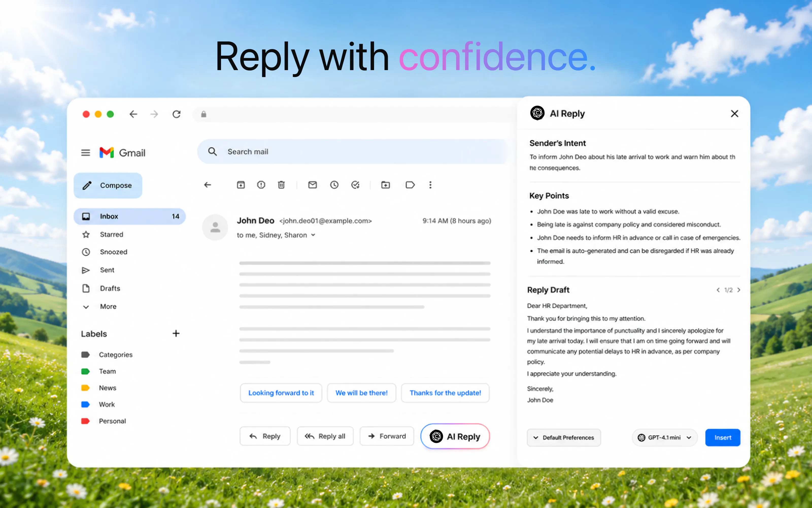This screenshot has height=508, width=812.
Task: Expand recipient details next to Sharon
Action: 313,235
